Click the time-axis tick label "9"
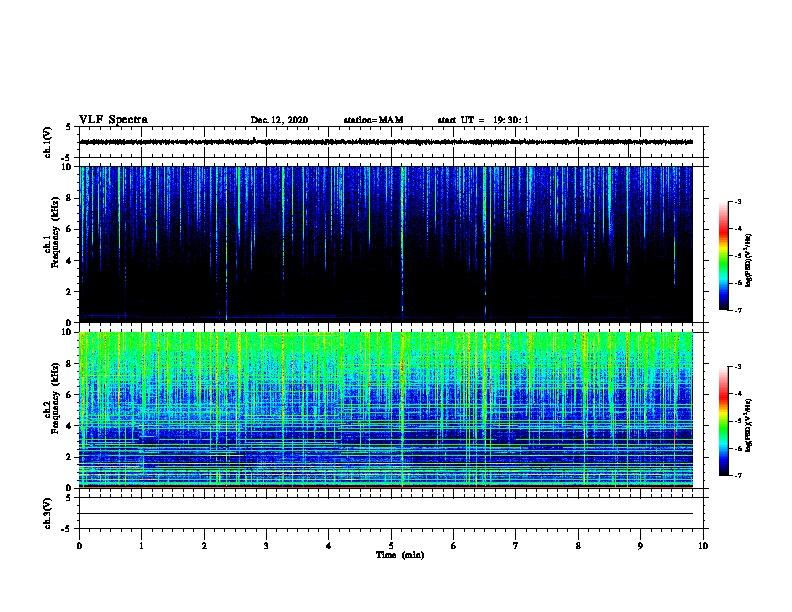 click(640, 546)
